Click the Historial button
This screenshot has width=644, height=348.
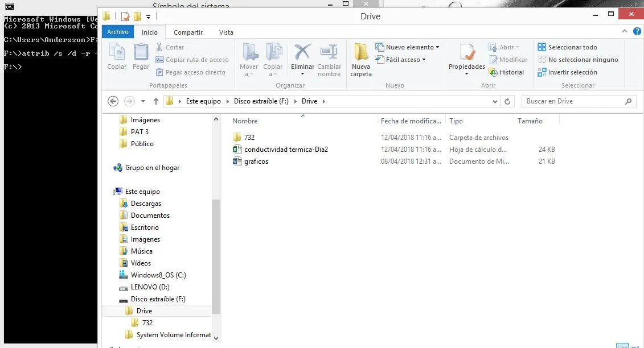point(506,72)
